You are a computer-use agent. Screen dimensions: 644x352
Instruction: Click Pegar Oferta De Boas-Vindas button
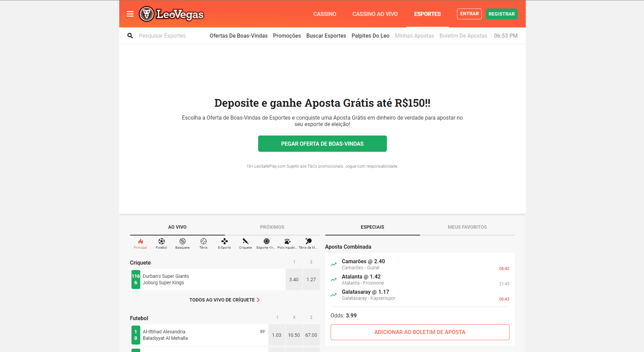click(323, 144)
